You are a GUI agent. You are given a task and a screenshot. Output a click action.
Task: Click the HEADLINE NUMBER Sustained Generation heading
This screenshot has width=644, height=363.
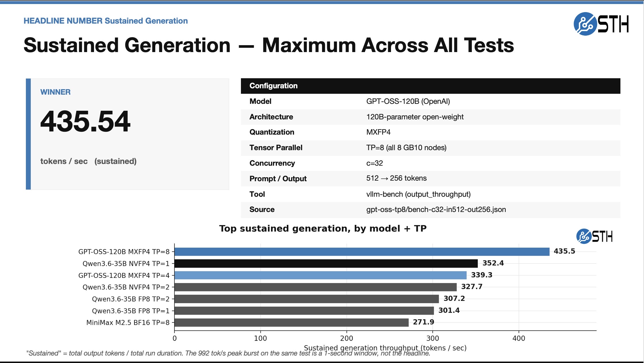coord(106,21)
